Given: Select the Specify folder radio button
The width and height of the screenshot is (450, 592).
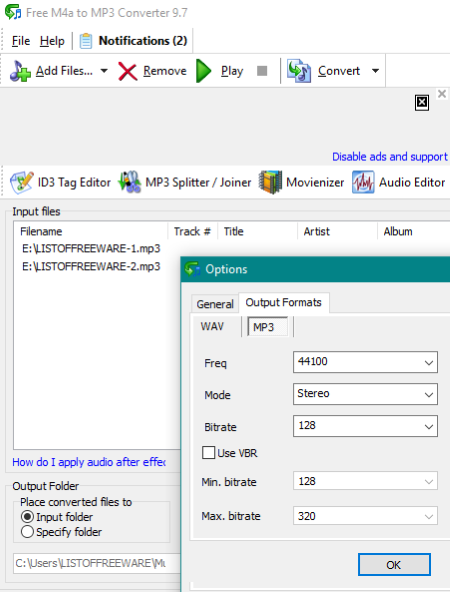Looking at the screenshot, I should coord(27,532).
